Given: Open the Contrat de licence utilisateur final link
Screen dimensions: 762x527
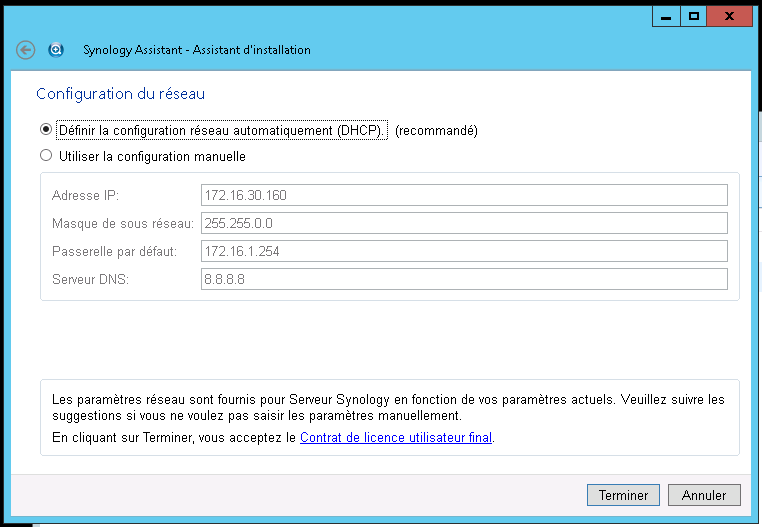Looking at the screenshot, I should pyautogui.click(x=396, y=438).
